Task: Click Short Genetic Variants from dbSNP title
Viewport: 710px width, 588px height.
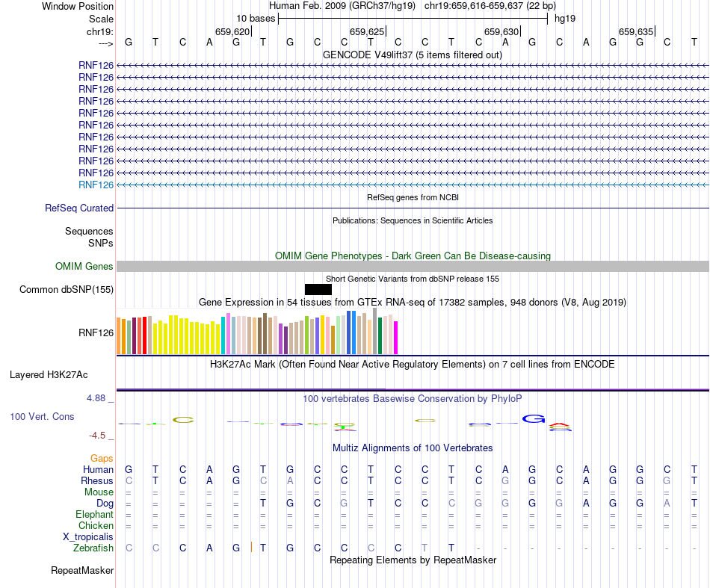Action: click(413, 279)
